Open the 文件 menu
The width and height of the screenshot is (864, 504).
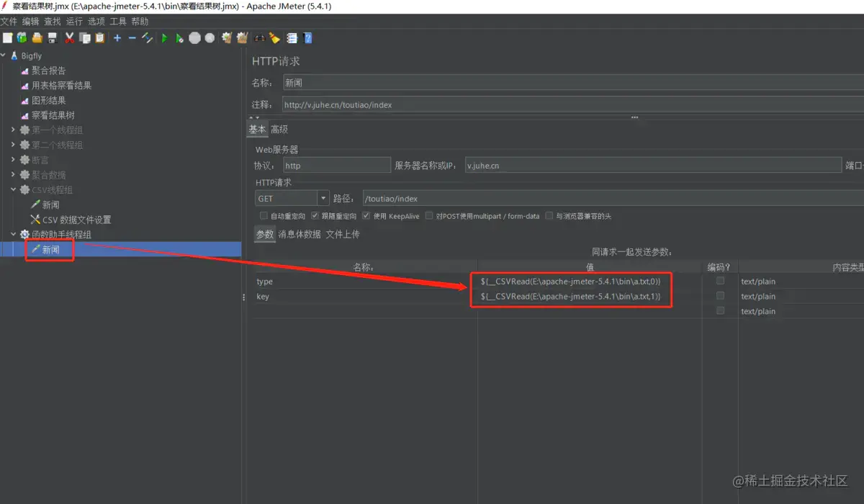point(9,22)
